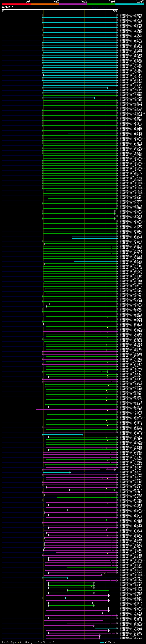Screen dimensions: 146x644
Task: Click label UniRef100_Q9VU39
Action: coord(131,268)
